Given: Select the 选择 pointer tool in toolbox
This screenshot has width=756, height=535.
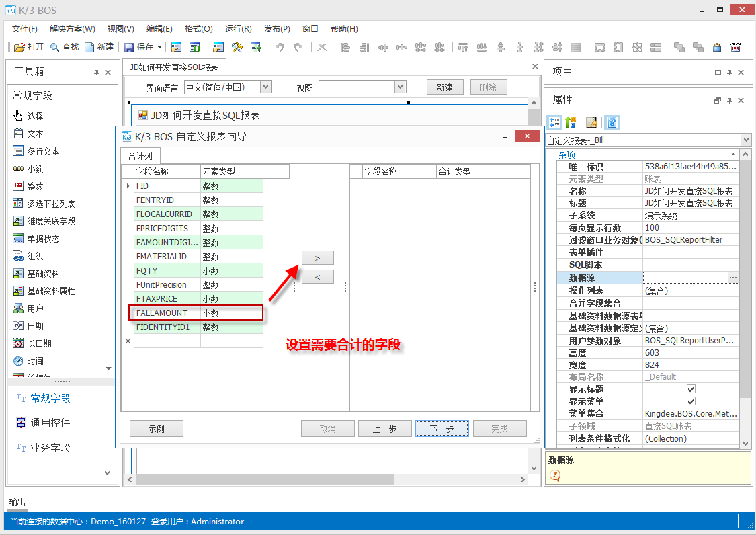Looking at the screenshot, I should [x=28, y=116].
